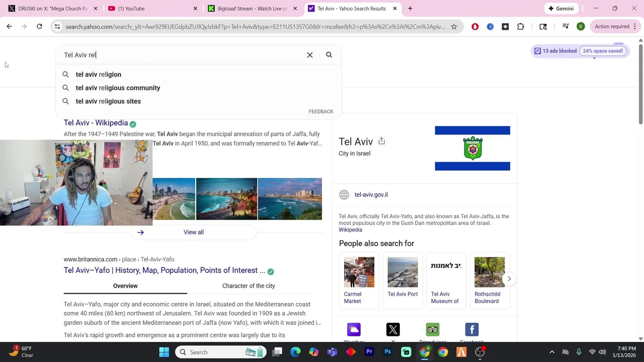Open Task View on taskbar
644x362 pixels.
277,352
